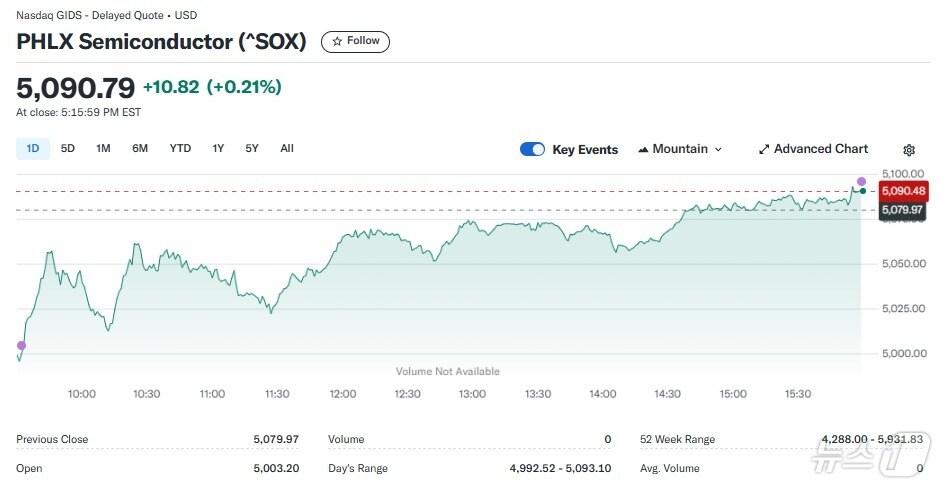The height and width of the screenshot is (489, 941).
Task: Click the Mountain chart type icon
Action: [x=642, y=149]
